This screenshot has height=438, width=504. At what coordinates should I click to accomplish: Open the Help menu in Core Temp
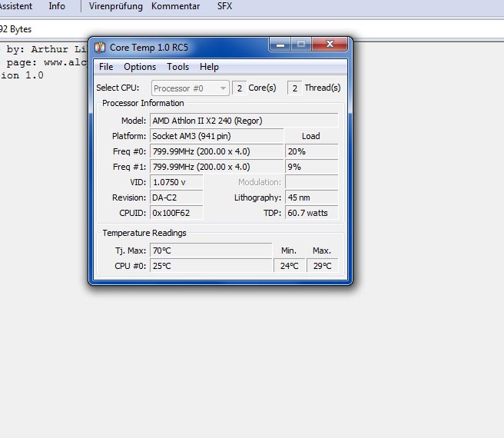click(x=209, y=67)
